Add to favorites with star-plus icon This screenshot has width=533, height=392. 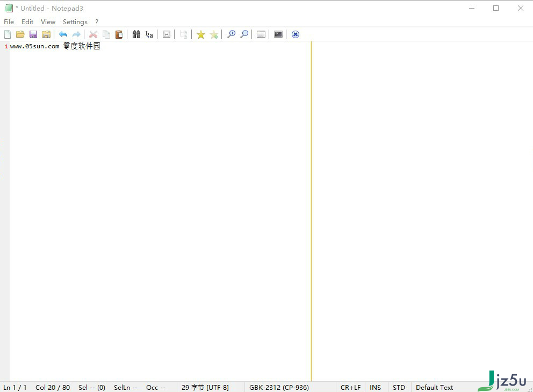coord(214,34)
